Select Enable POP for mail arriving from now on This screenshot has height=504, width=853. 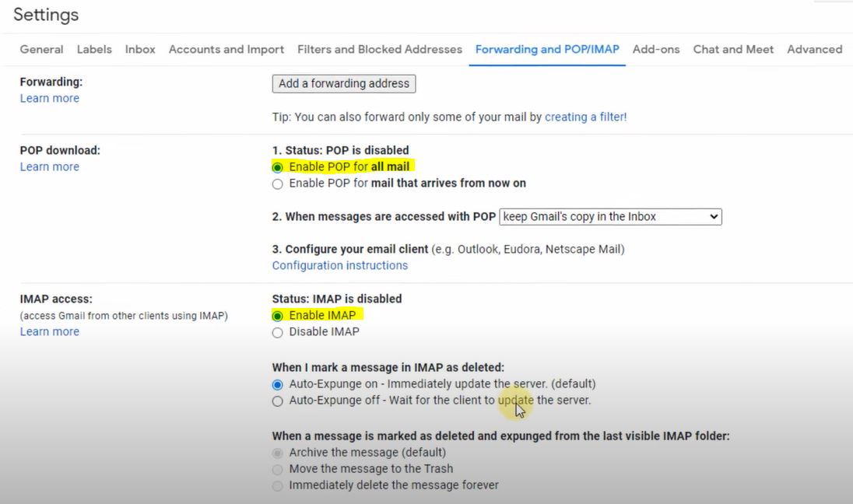click(x=277, y=184)
